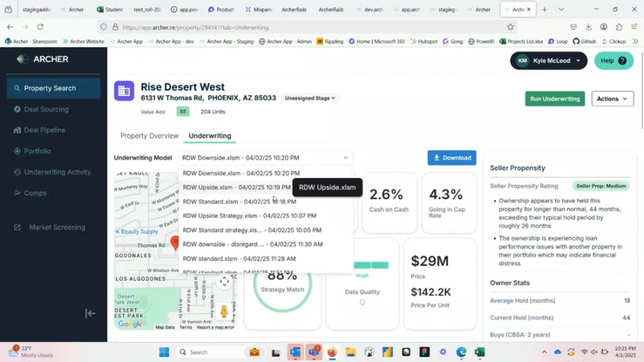Open Excel from taskbar

[x=479, y=352]
